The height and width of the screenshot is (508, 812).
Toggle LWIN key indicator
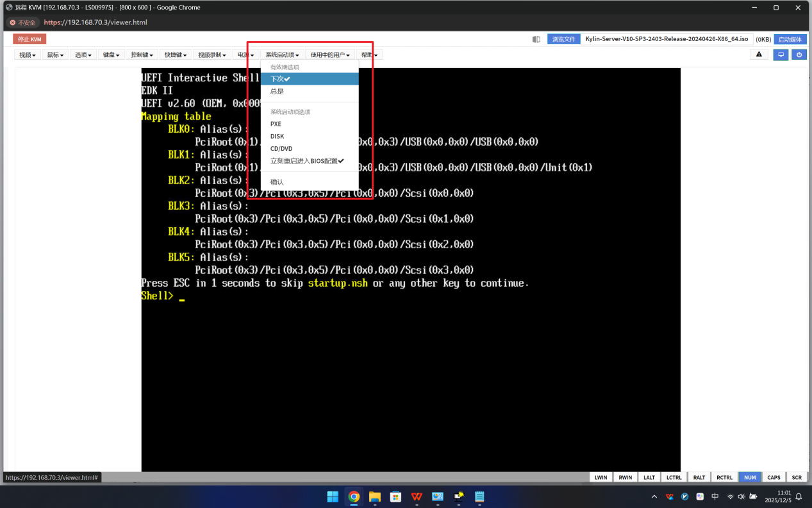coord(601,477)
